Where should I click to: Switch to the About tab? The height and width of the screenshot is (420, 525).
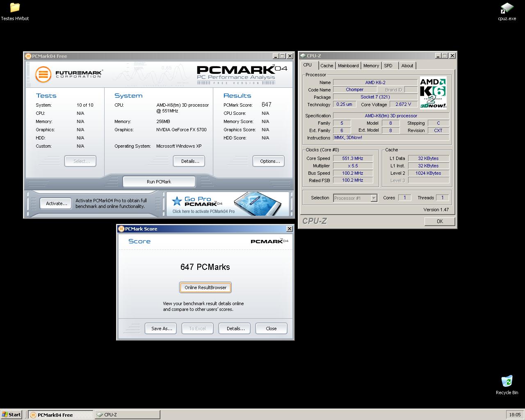point(407,66)
